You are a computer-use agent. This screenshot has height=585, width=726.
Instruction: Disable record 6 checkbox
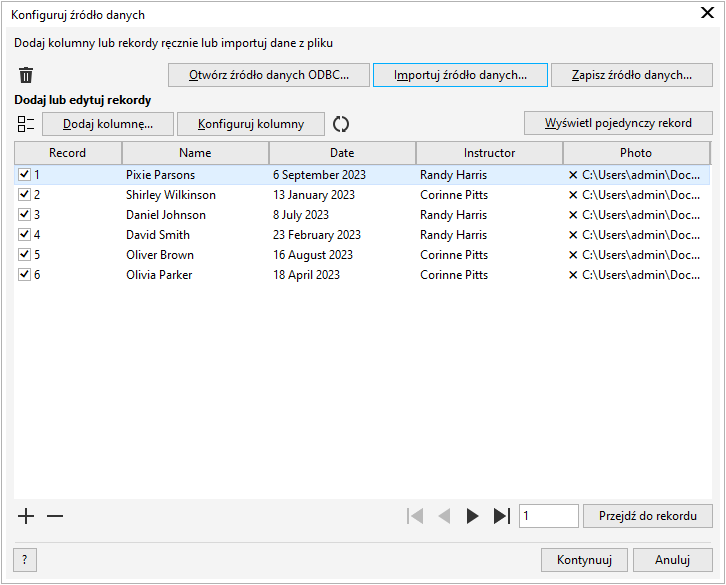[x=24, y=275]
